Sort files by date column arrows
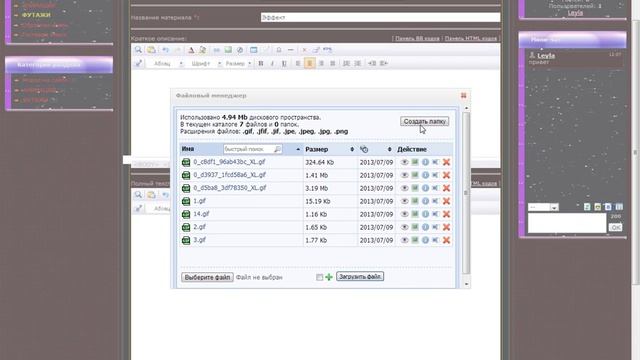Screen dimensions: 640x360 (x=389, y=149)
